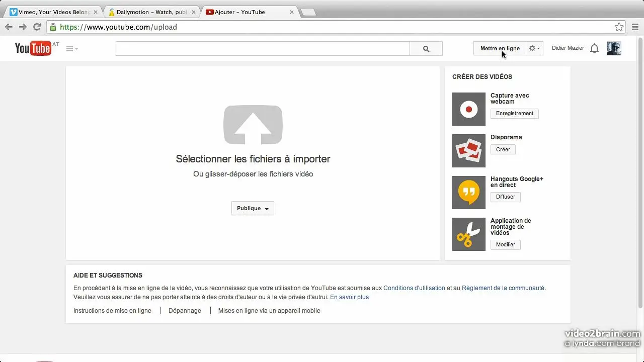Select the webcam capture icon
Image resolution: width=644 pixels, height=362 pixels.
pos(468,109)
